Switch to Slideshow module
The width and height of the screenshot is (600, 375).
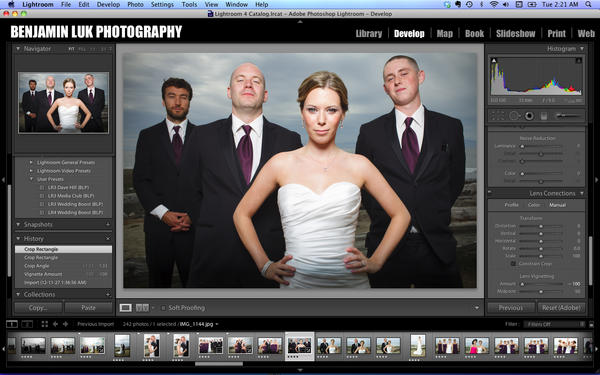(x=515, y=34)
